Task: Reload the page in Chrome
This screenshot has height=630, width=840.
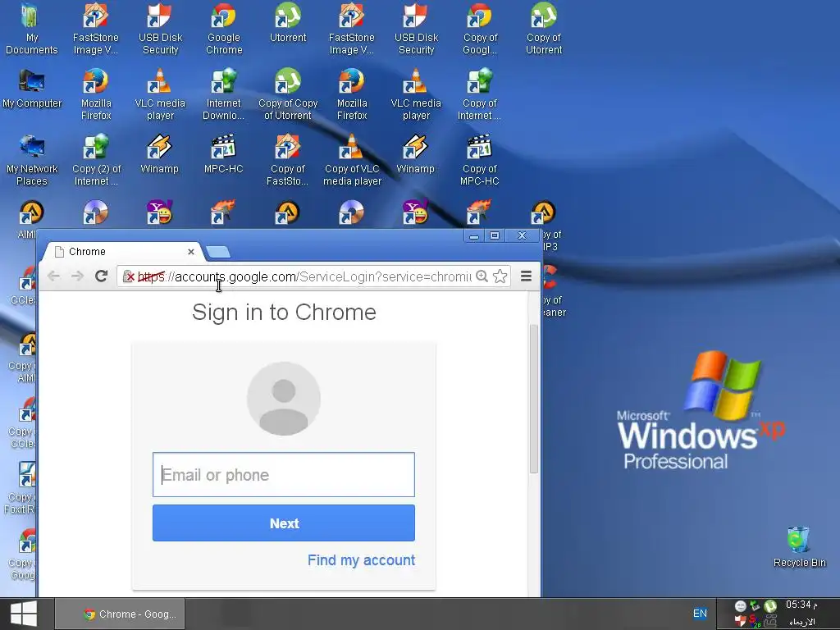Action: point(101,276)
